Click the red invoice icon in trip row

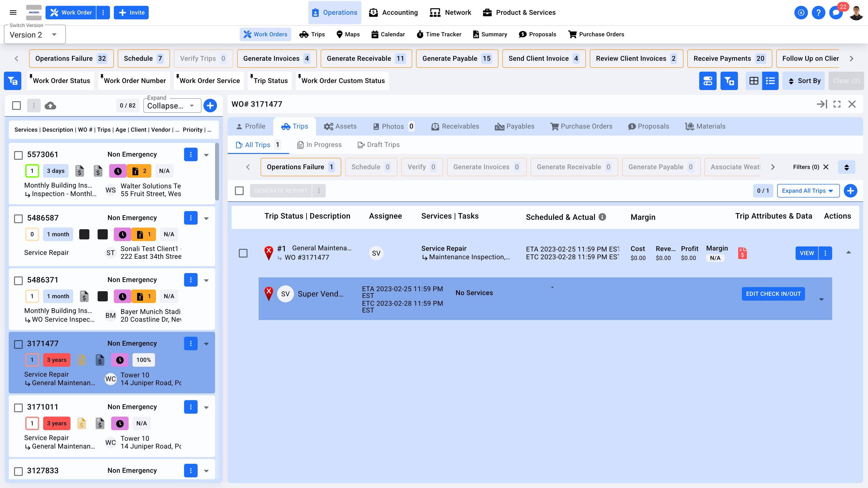[742, 253]
